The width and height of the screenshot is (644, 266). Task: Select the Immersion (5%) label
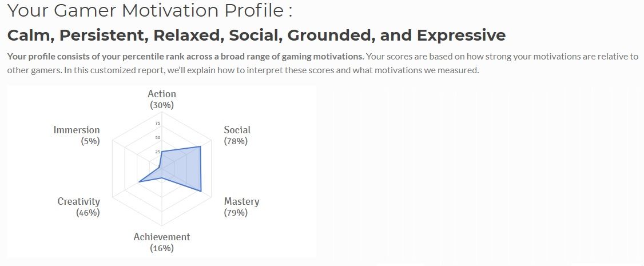(x=77, y=136)
